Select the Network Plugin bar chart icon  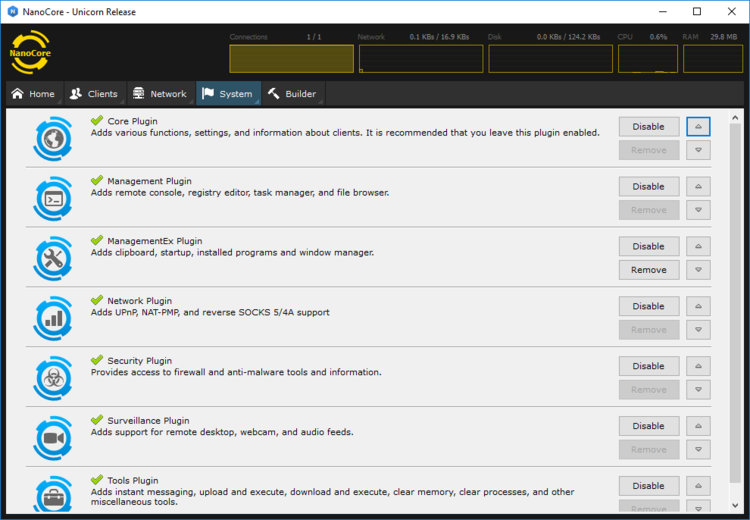[53, 319]
